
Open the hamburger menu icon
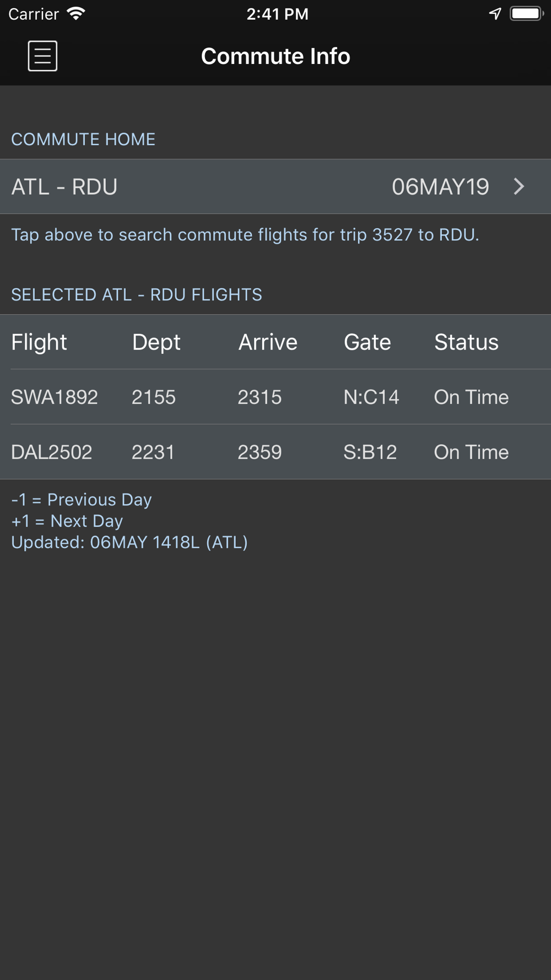42,56
